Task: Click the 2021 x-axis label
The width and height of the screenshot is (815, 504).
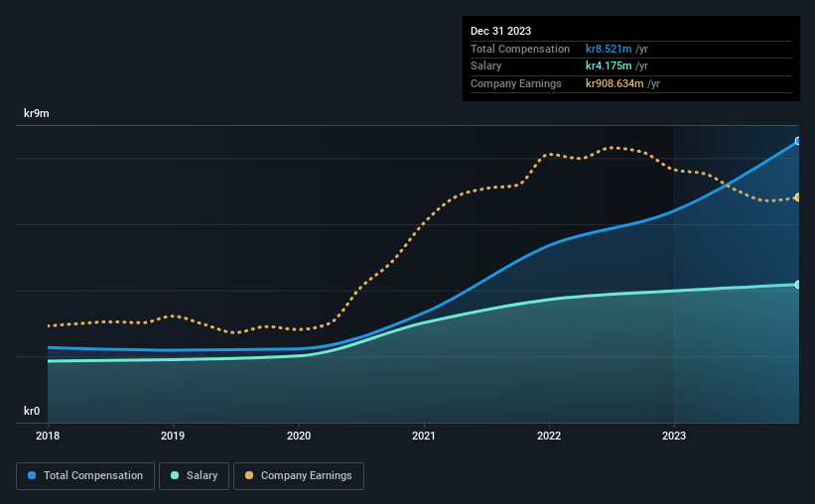Action: pos(424,436)
